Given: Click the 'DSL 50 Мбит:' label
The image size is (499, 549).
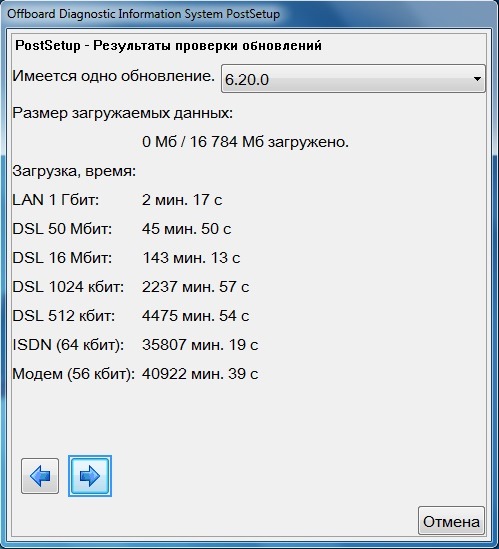Looking at the screenshot, I should pos(62,229).
